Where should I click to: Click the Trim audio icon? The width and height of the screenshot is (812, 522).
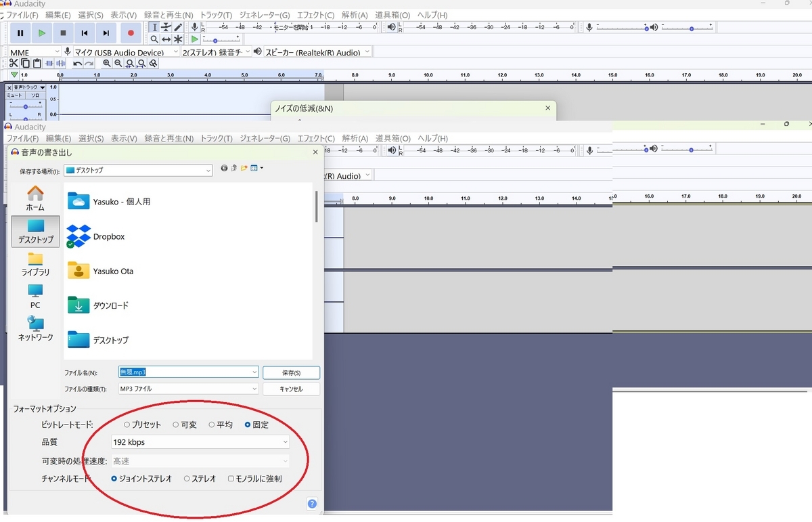click(x=49, y=64)
